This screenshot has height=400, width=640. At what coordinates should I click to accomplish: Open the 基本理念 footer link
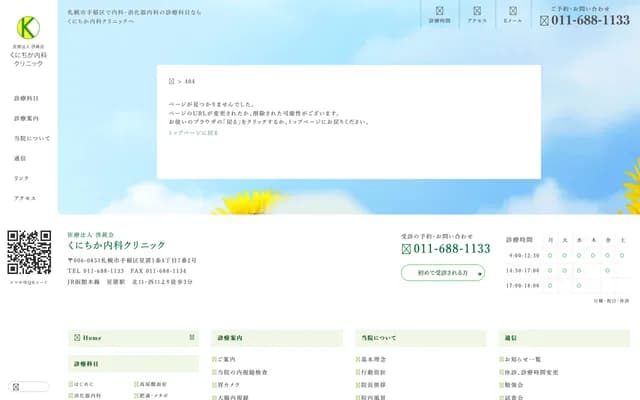374,359
